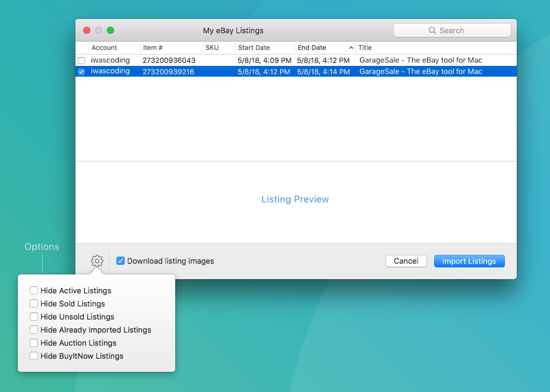550x392 pixels.
Task: Sort listings by Account column header
Action: (115, 48)
